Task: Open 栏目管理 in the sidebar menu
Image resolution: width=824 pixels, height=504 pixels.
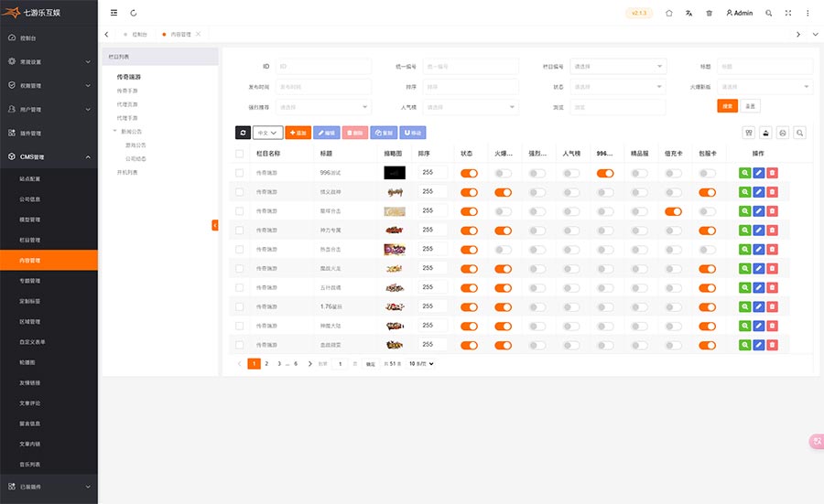Action: [x=30, y=240]
